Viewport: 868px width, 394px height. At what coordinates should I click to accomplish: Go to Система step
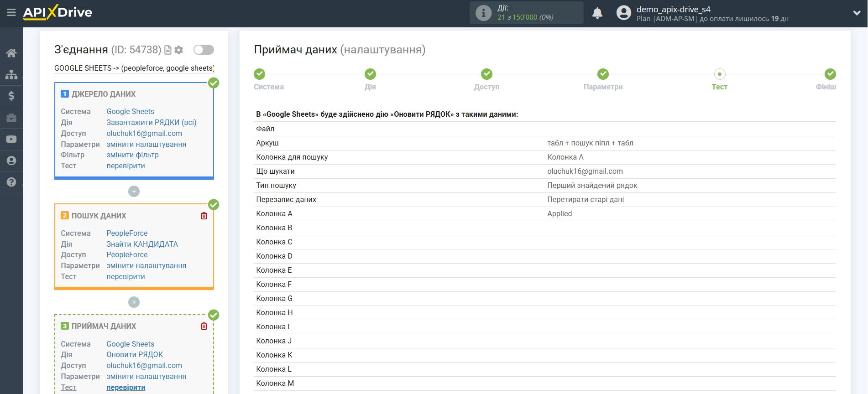point(260,74)
